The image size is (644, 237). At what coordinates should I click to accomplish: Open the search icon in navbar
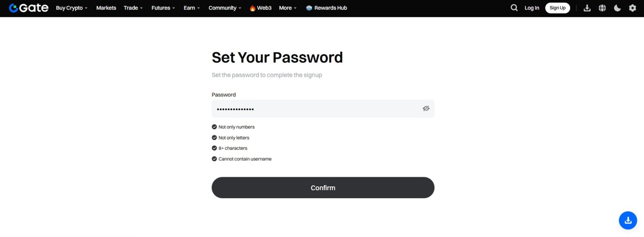[x=514, y=8]
